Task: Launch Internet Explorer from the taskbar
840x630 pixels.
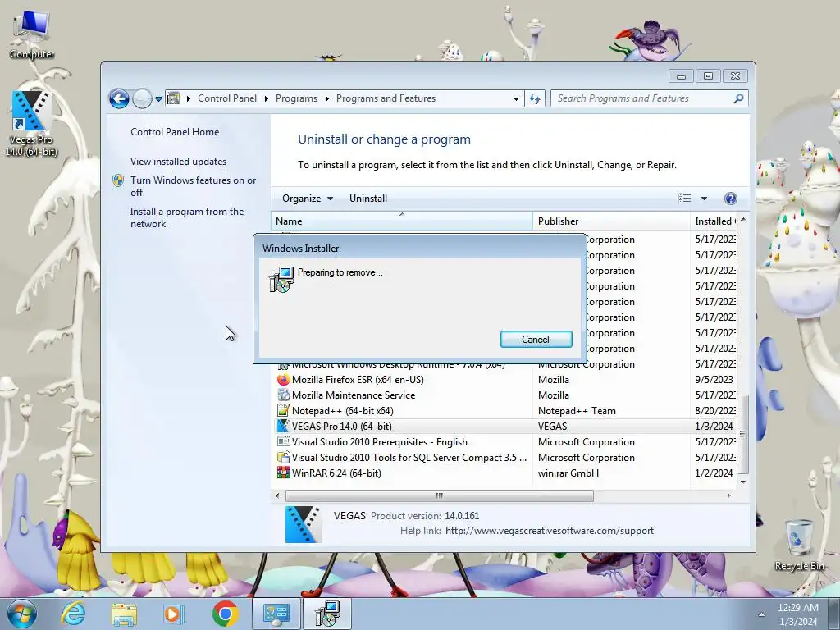Action: [73, 614]
